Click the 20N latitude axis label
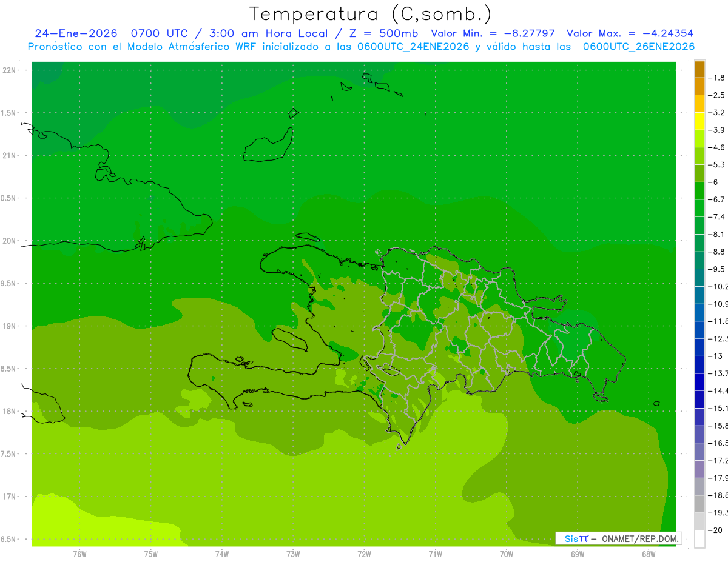The height and width of the screenshot is (562, 728). [10, 241]
